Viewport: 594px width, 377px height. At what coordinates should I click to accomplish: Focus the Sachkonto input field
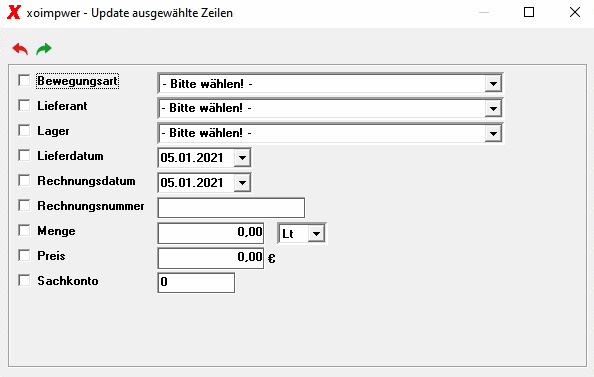(196, 283)
